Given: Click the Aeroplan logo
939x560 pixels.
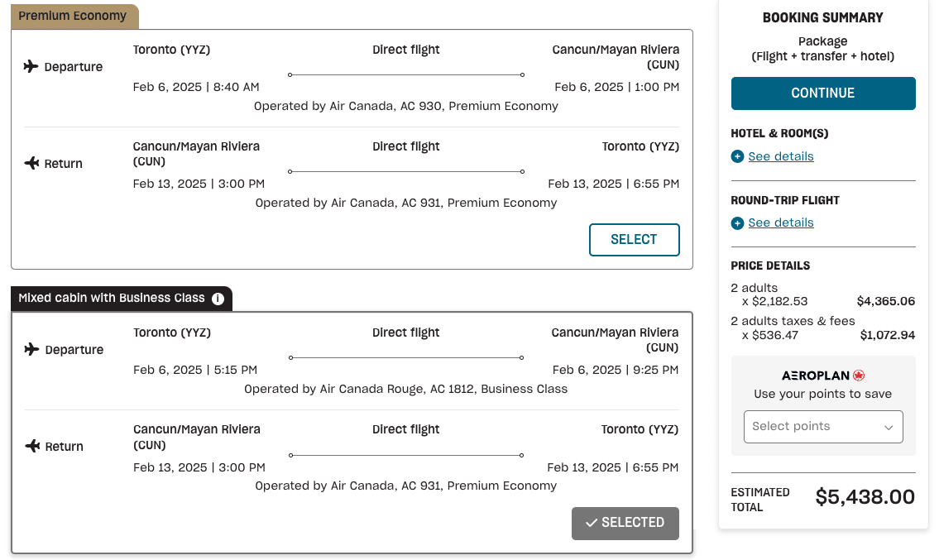Looking at the screenshot, I should (822, 376).
